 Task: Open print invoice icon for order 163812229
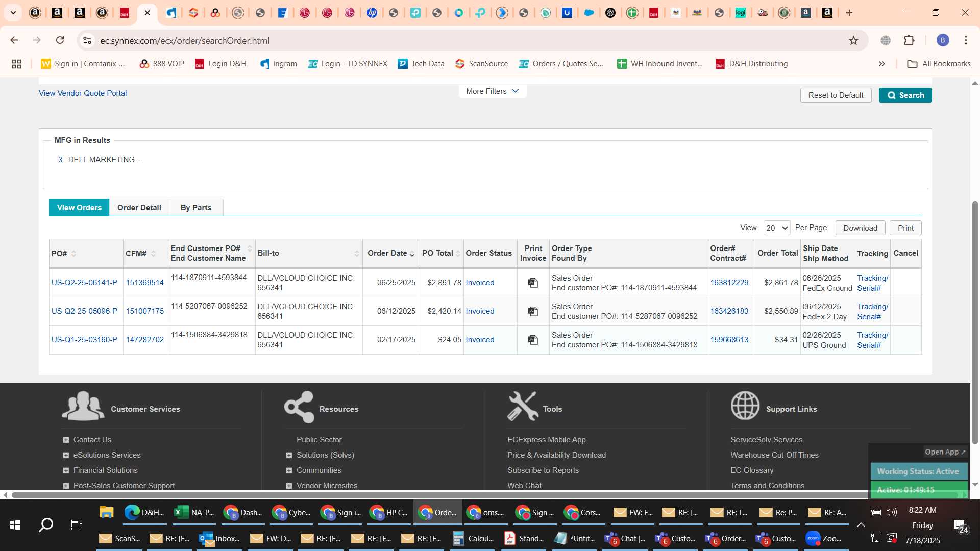(x=533, y=283)
